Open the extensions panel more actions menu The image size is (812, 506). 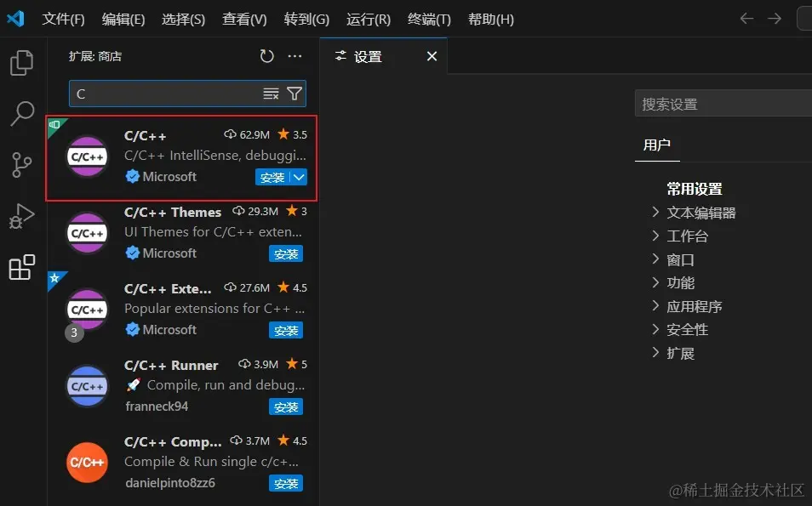click(294, 56)
